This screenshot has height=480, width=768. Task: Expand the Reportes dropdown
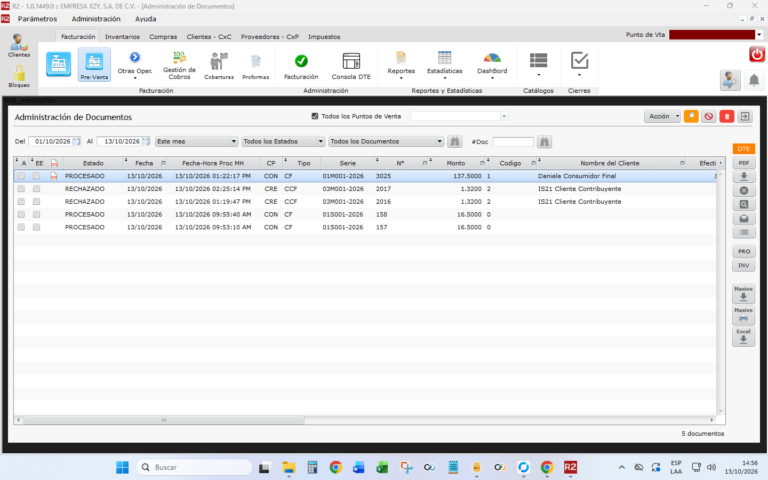[x=401, y=65]
